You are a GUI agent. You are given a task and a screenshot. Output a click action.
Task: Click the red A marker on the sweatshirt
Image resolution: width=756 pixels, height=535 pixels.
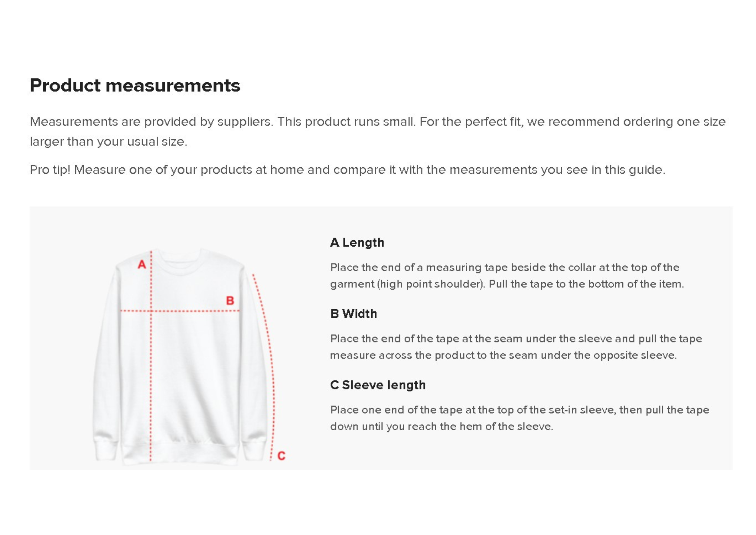(x=142, y=264)
